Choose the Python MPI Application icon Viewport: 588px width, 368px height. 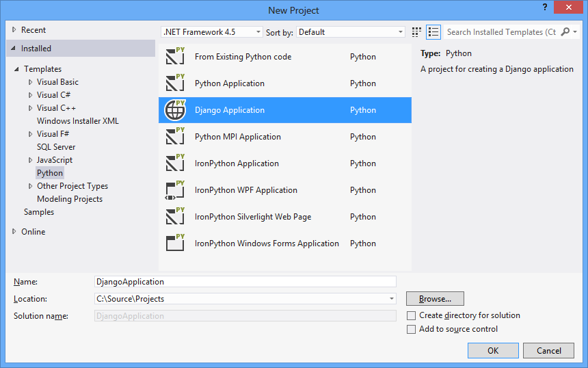[x=175, y=137]
